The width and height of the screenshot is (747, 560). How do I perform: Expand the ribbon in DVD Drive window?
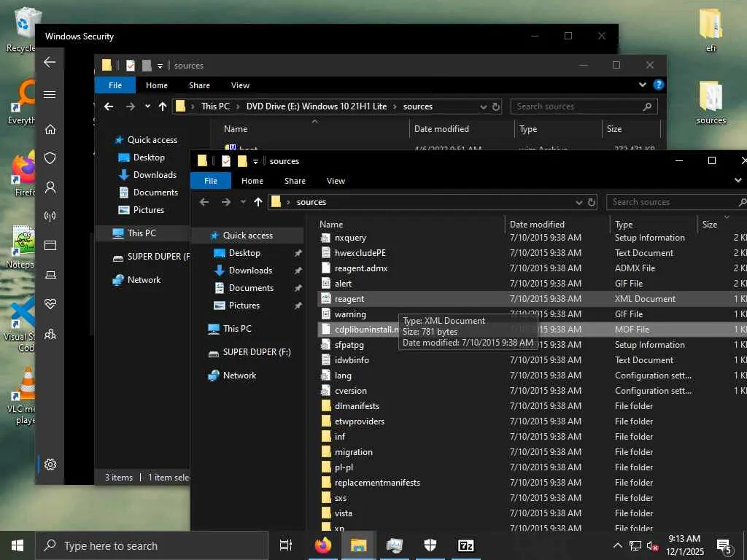[x=643, y=85]
